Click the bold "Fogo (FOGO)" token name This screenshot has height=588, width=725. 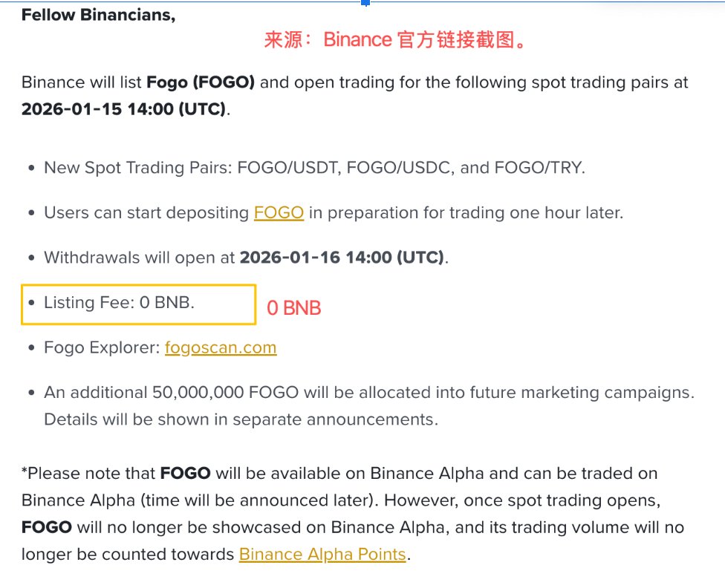[201, 82]
